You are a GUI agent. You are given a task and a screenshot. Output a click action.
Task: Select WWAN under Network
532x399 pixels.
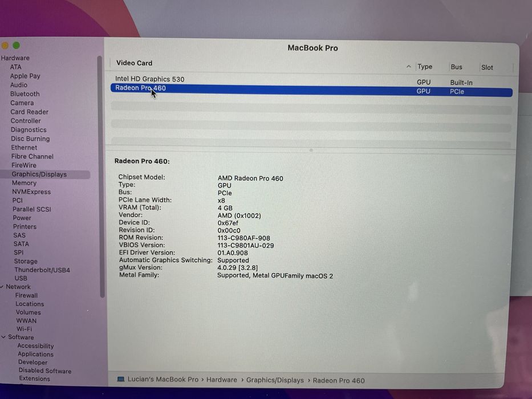click(x=26, y=320)
